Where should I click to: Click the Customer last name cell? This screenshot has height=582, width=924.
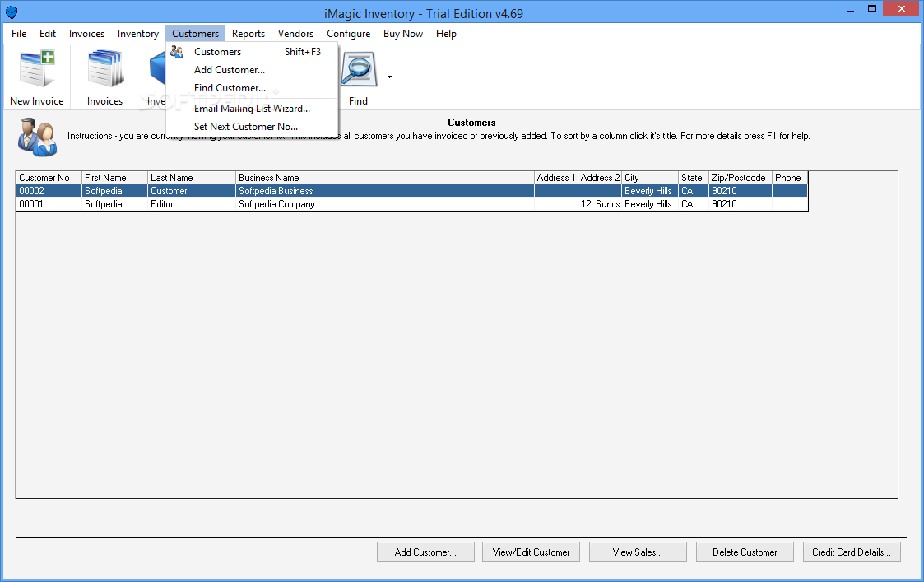pos(192,191)
